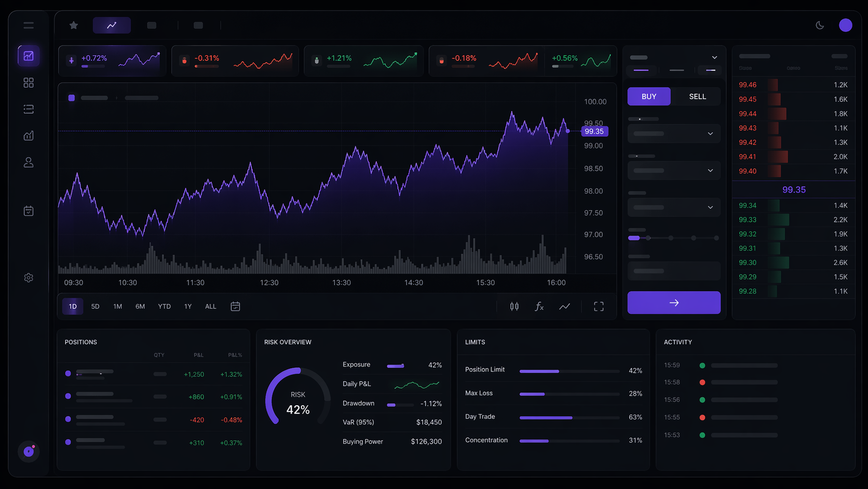Open the position row with +310 P&L
This screenshot has width=868, height=489.
[x=154, y=443]
